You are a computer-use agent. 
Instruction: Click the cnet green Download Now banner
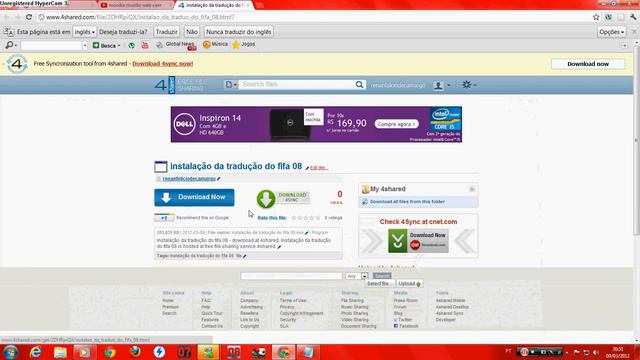click(x=418, y=240)
